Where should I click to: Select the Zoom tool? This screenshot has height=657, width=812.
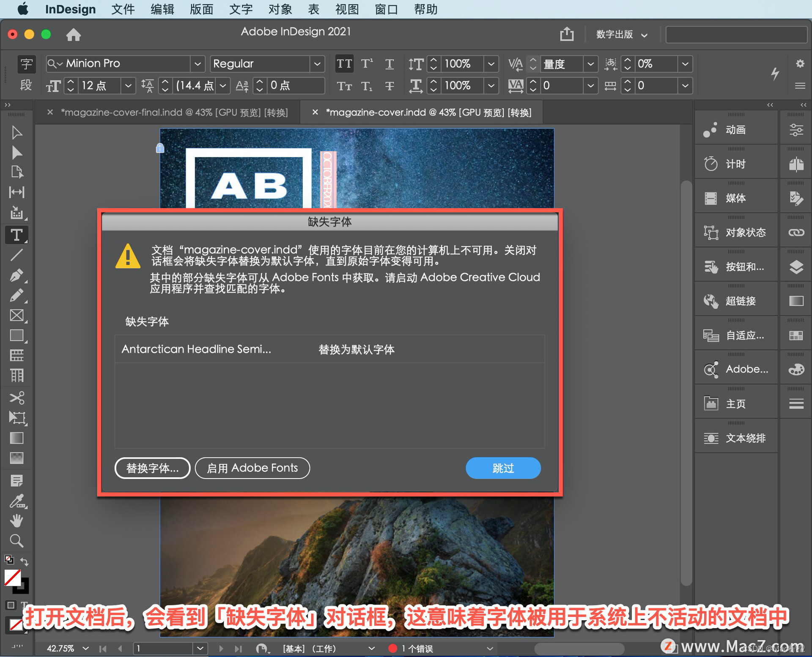pyautogui.click(x=16, y=541)
